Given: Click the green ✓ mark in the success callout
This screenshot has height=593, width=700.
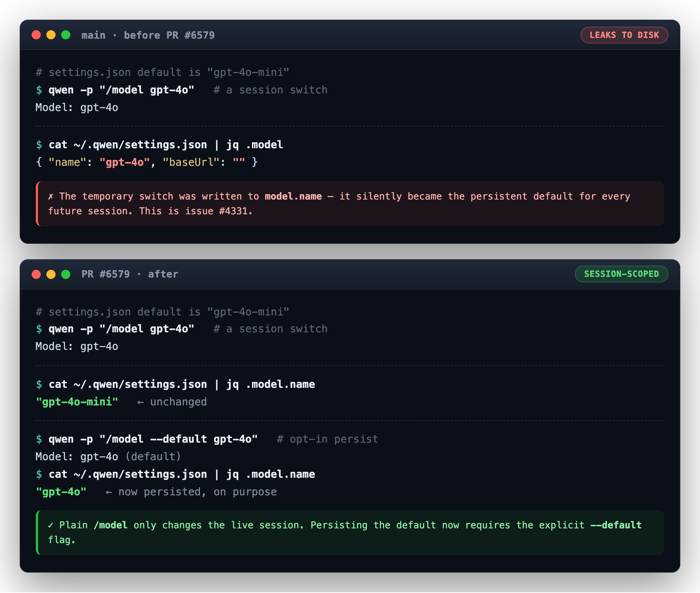Looking at the screenshot, I should 51,525.
